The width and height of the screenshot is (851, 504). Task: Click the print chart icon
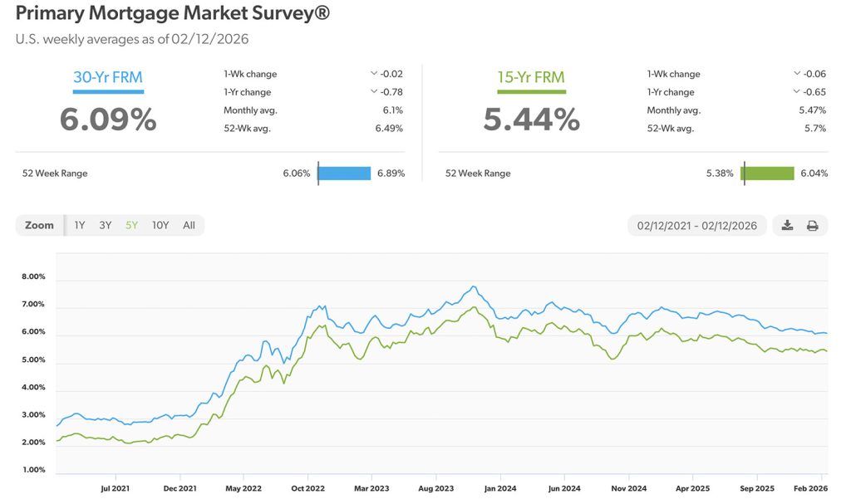click(x=813, y=226)
